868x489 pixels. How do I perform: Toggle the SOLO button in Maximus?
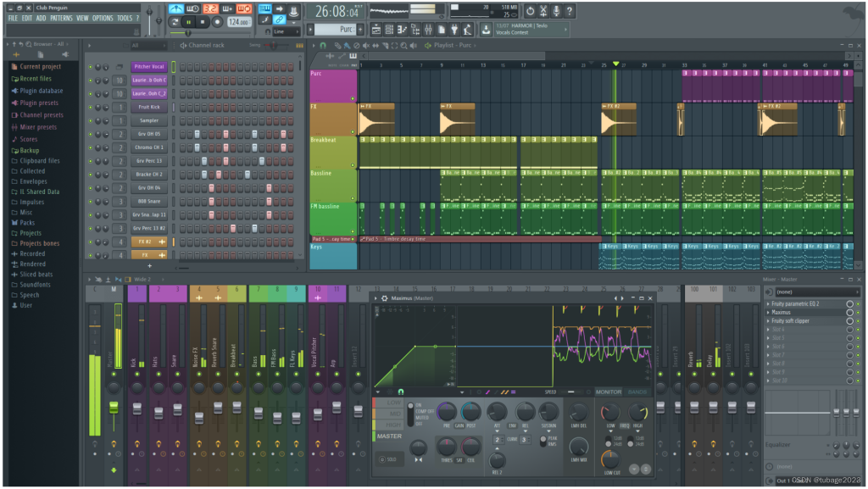(x=392, y=459)
